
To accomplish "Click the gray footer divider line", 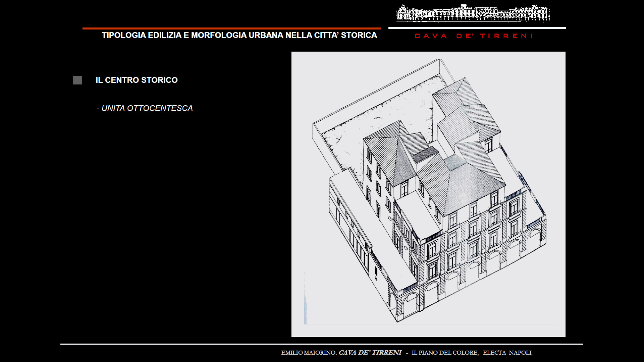I will 321,344.
